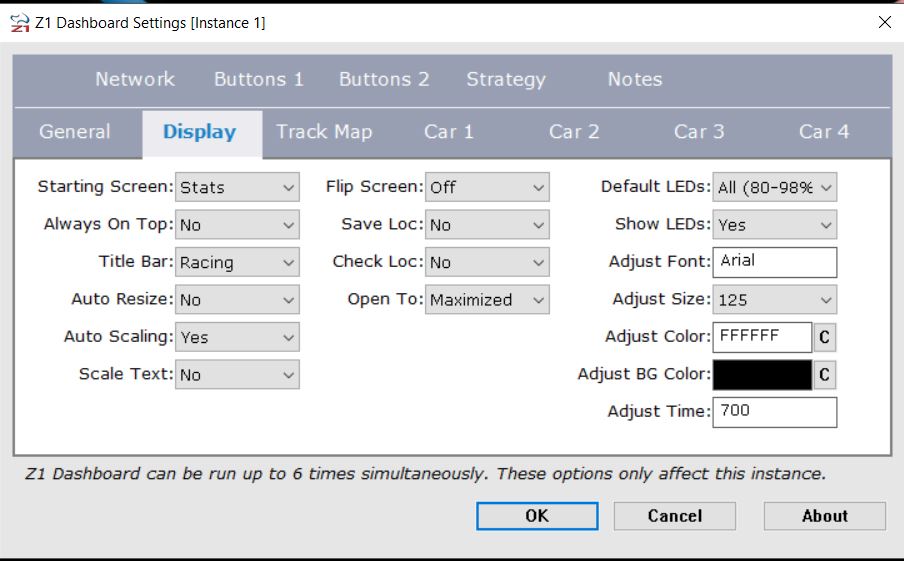This screenshot has width=904, height=561.
Task: Open the Title Bar dropdown set to Racing
Action: point(237,263)
